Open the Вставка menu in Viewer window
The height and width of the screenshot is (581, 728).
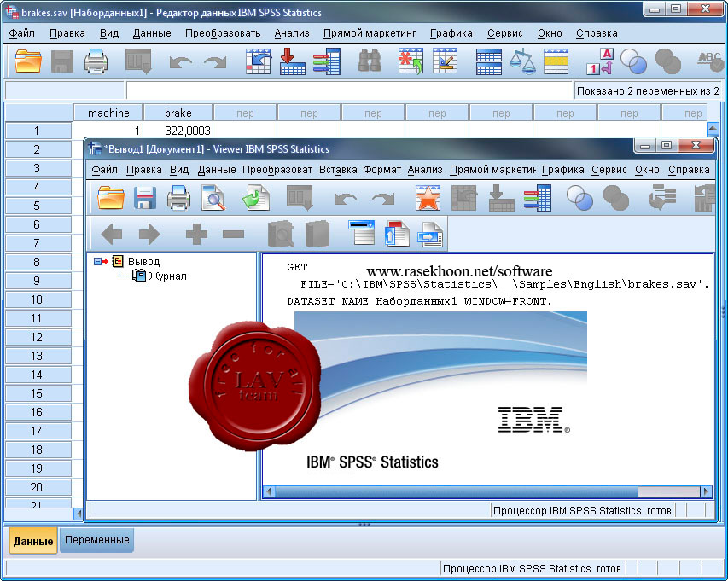tap(338, 170)
